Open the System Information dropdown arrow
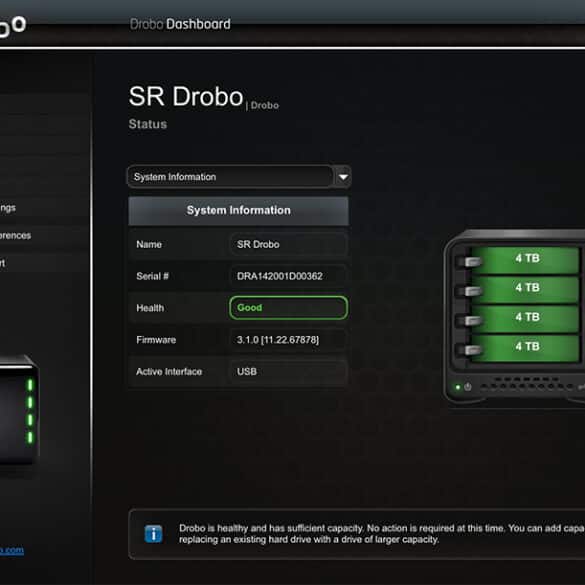Screen dimensions: 585x585 [343, 176]
